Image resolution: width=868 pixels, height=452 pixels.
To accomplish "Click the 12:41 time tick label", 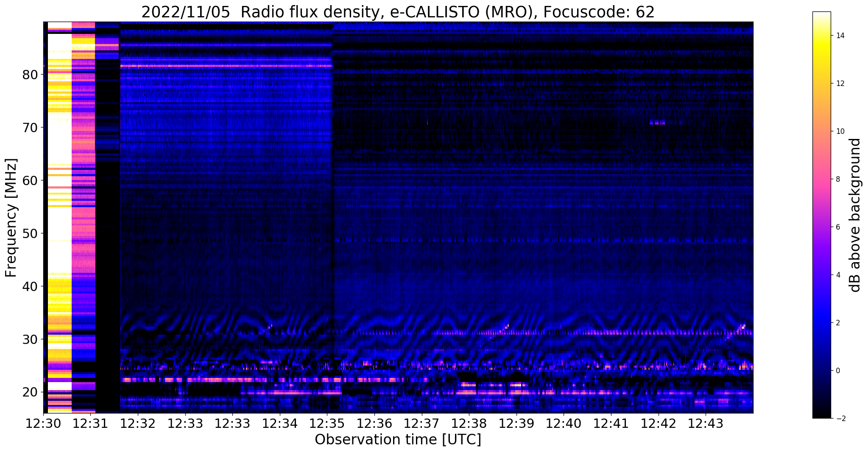I will [x=611, y=424].
